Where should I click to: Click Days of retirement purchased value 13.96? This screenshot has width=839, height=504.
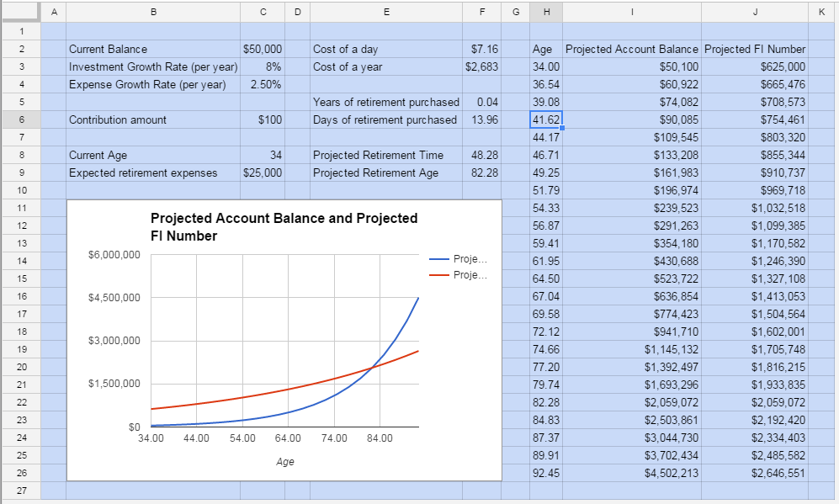pyautogui.click(x=481, y=119)
